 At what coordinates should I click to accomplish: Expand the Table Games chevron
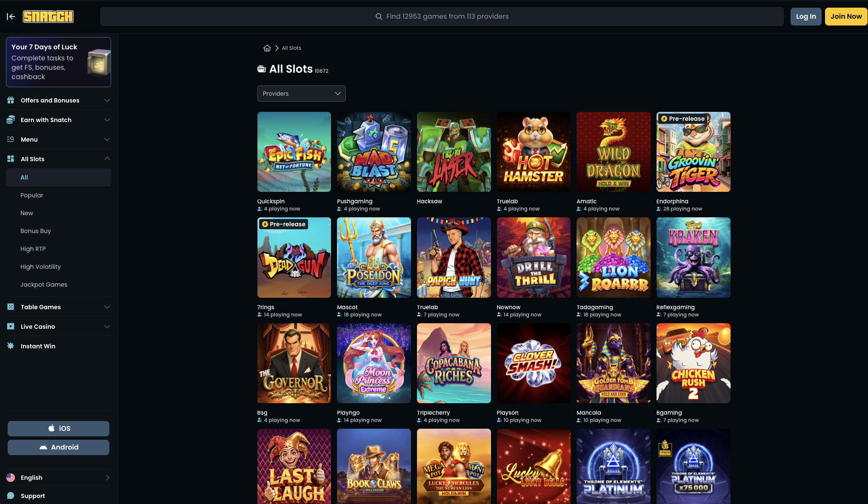tap(107, 307)
